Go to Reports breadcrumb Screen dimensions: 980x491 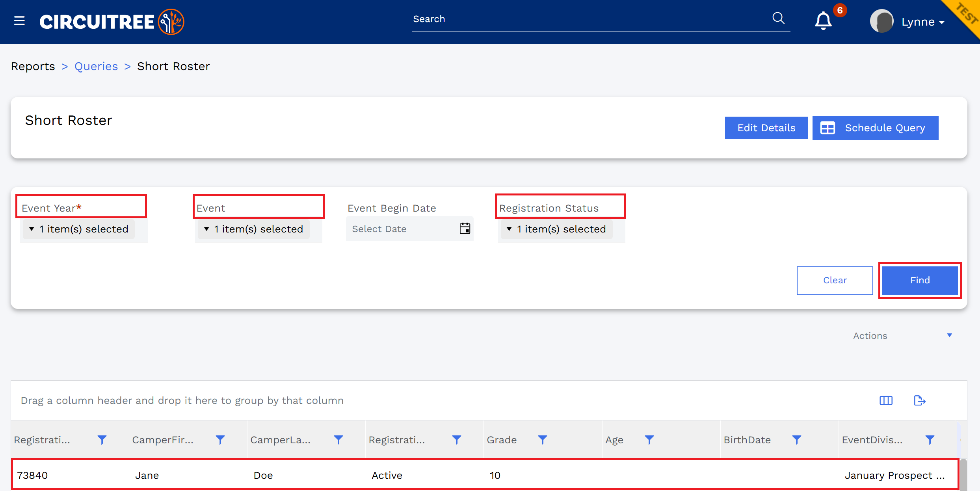[x=33, y=66]
